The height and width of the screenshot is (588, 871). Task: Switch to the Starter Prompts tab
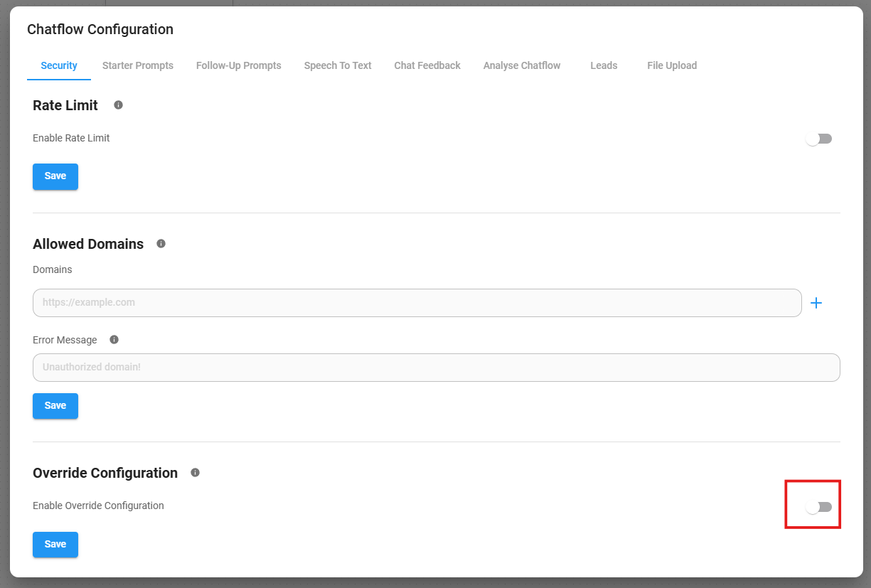pos(138,65)
